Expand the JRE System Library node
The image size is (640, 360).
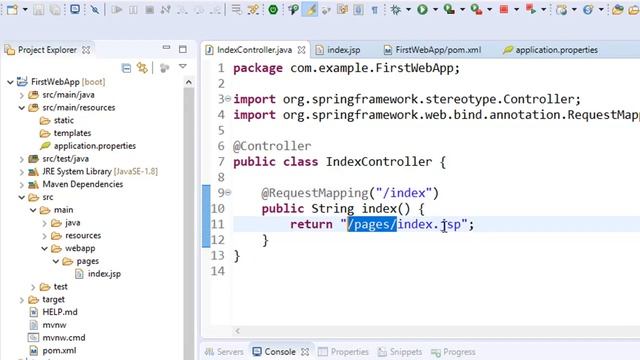22,172
